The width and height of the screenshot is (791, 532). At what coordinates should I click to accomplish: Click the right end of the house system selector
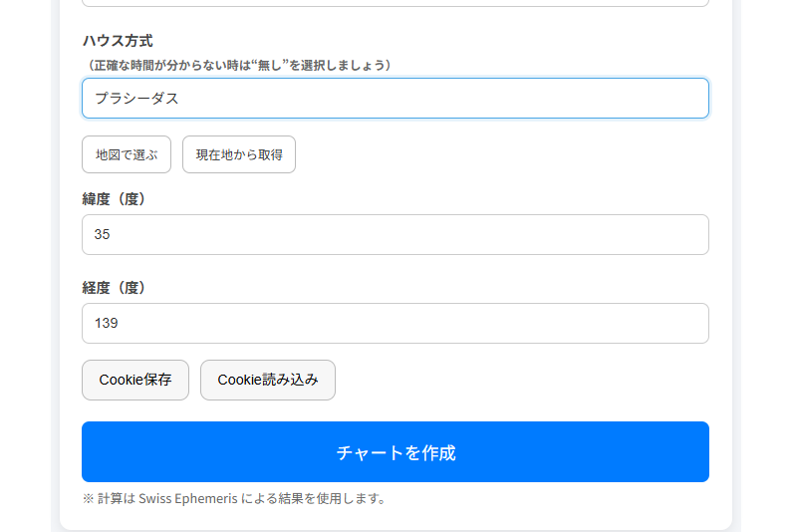[687, 99]
